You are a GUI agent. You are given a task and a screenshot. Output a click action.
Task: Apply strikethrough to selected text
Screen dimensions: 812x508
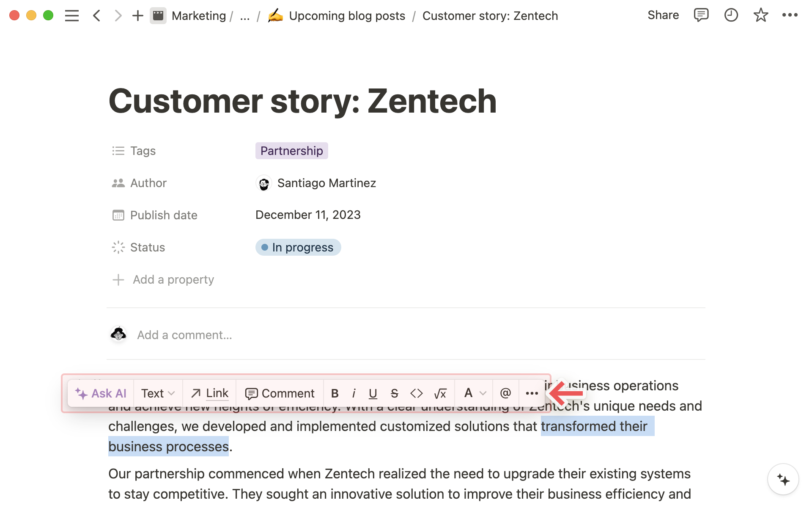pyautogui.click(x=394, y=394)
